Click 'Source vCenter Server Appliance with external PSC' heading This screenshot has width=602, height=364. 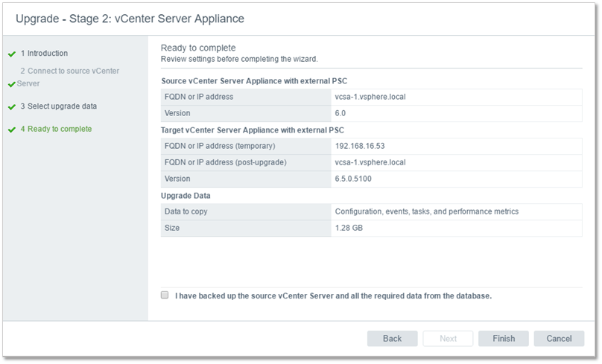tap(254, 81)
